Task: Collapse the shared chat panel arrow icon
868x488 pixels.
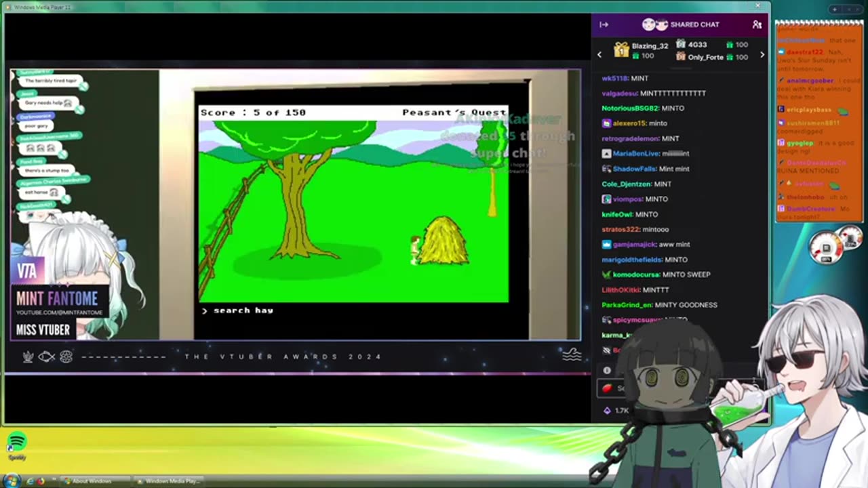Action: 604,24
